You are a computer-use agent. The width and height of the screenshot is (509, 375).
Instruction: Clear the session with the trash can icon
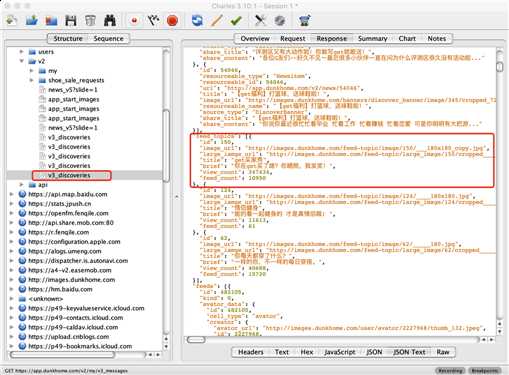point(90,21)
